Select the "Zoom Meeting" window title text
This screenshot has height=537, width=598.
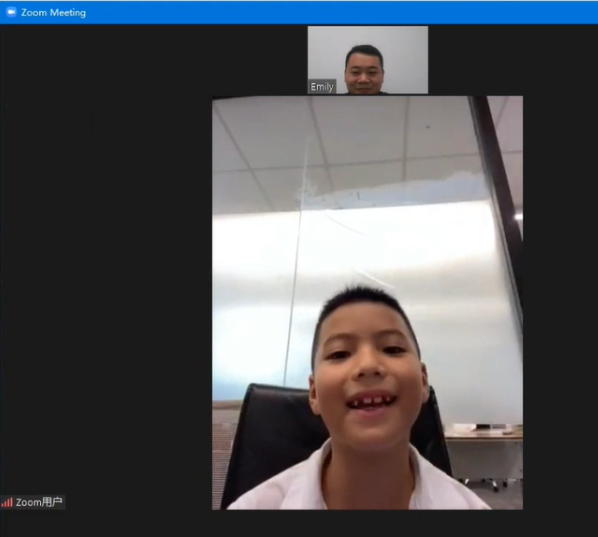tap(53, 13)
